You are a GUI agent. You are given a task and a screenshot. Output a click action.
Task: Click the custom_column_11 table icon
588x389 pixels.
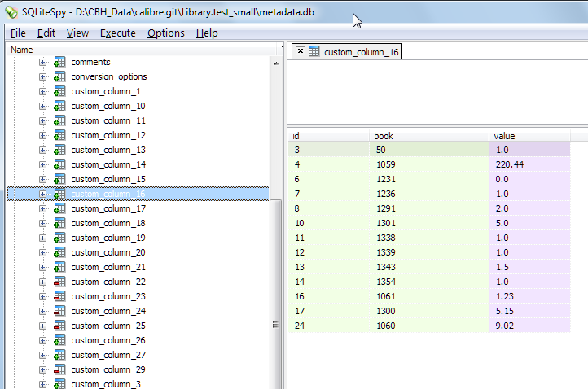(x=59, y=120)
